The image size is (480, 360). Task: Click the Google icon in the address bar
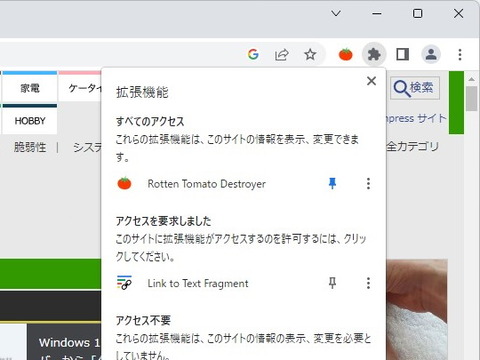[x=253, y=54]
